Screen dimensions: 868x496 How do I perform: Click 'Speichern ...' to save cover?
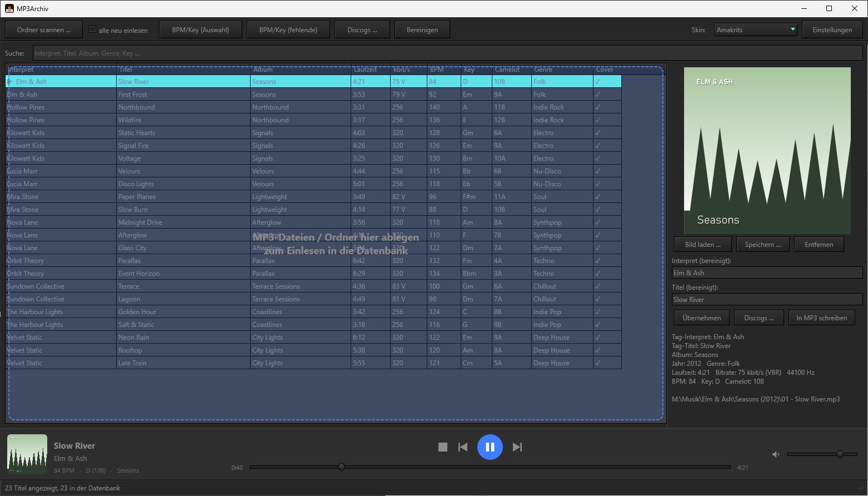click(763, 244)
